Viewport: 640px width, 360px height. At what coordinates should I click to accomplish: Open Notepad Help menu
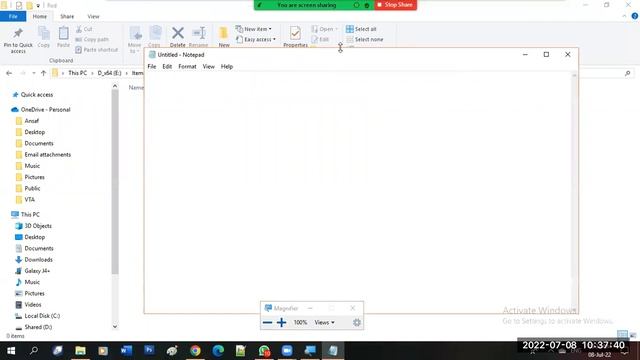click(227, 67)
